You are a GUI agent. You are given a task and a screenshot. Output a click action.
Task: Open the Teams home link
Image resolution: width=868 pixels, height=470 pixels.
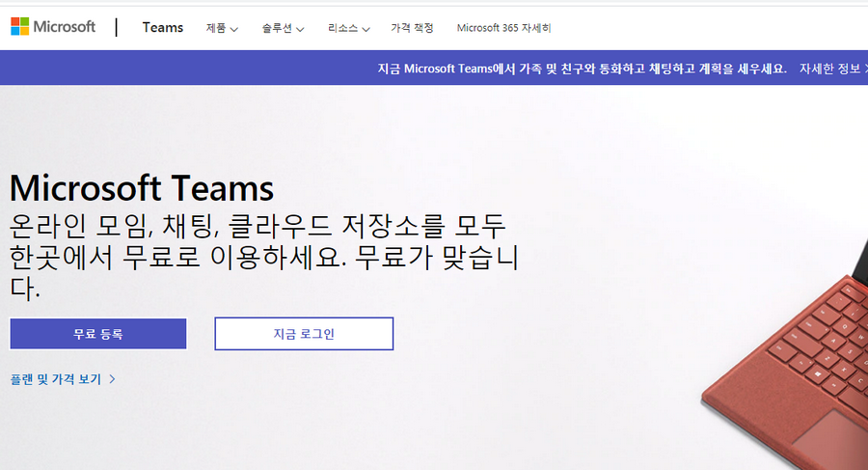[x=163, y=27]
